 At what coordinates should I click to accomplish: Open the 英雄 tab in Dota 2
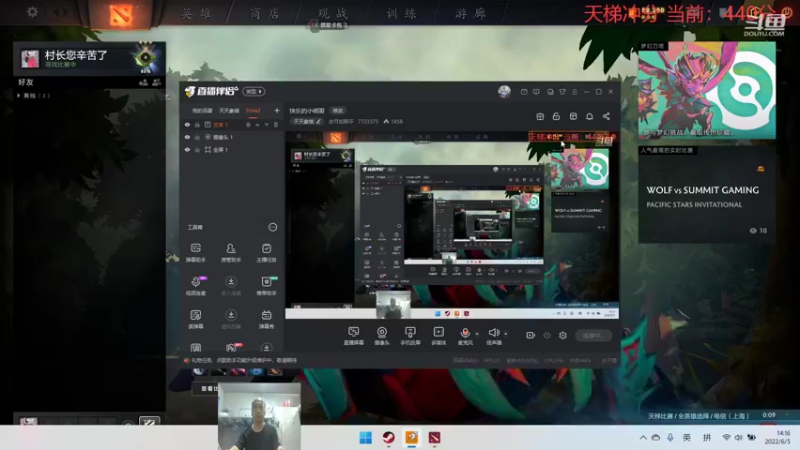coord(196,13)
